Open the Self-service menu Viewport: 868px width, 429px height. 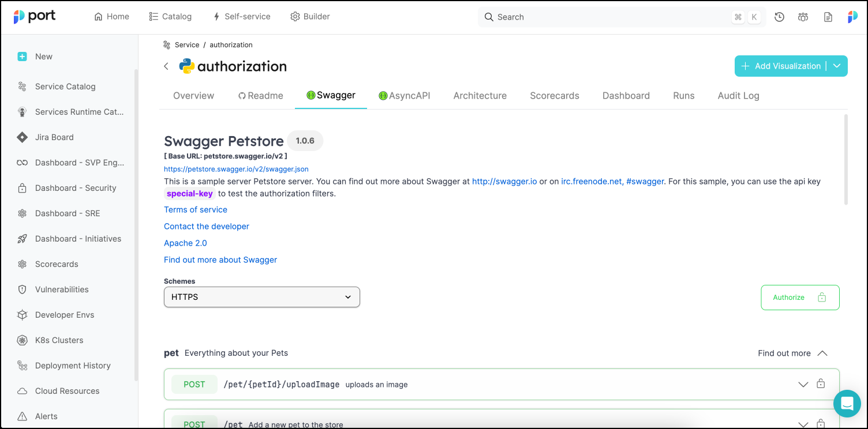coord(241,17)
